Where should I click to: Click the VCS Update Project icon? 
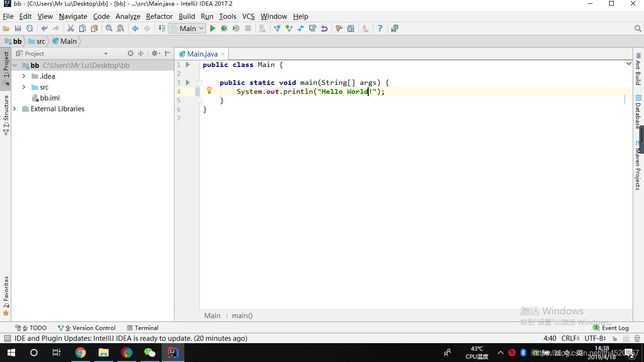coord(277,29)
